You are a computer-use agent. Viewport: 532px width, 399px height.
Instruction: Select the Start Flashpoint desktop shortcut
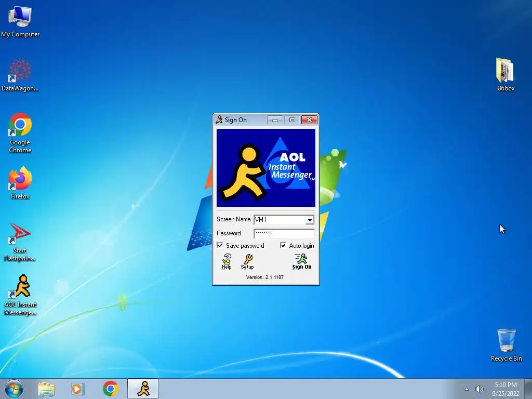tap(20, 242)
